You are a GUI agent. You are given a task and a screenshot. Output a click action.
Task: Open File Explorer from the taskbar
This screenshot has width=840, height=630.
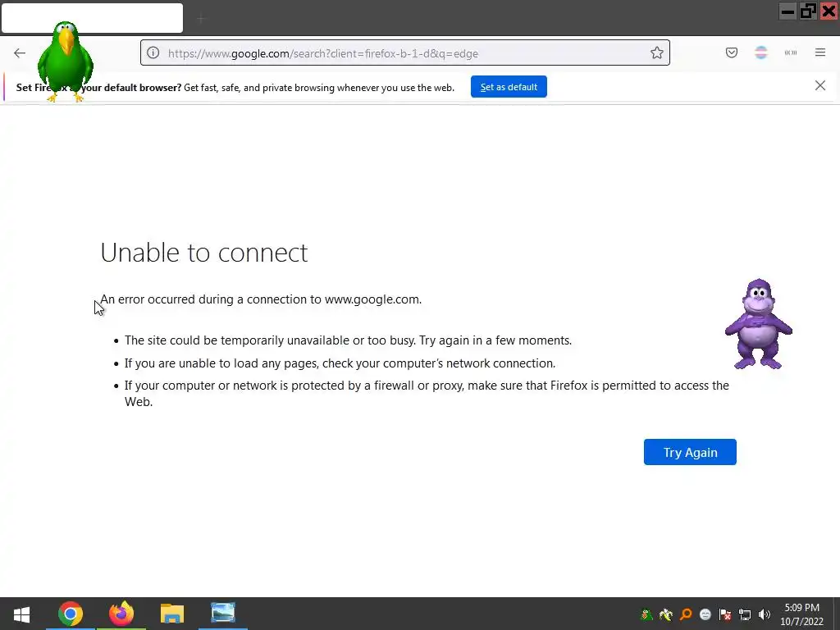pos(172,614)
